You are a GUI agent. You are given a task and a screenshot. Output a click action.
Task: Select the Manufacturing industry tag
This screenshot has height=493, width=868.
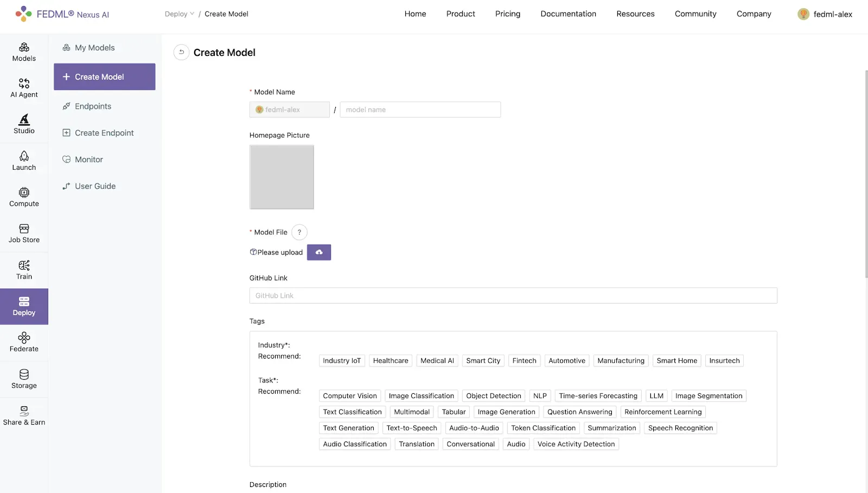[x=621, y=361]
